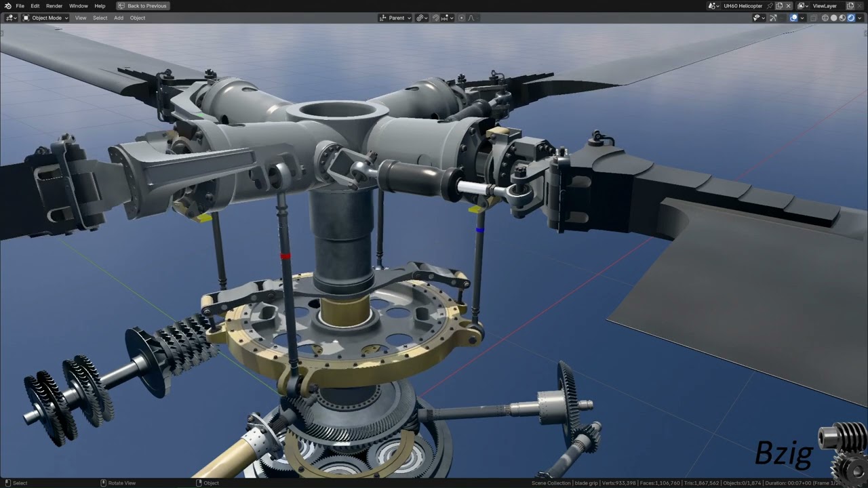Screen dimensions: 868x488
Task: Switch to wireframe viewport shading
Action: (x=825, y=18)
